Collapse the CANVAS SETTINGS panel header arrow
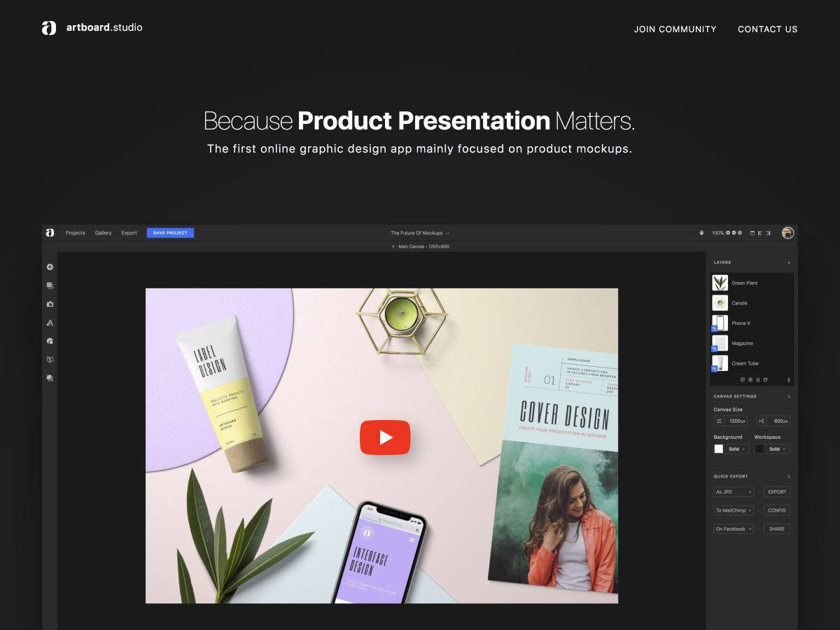840x630 pixels. coord(789,396)
